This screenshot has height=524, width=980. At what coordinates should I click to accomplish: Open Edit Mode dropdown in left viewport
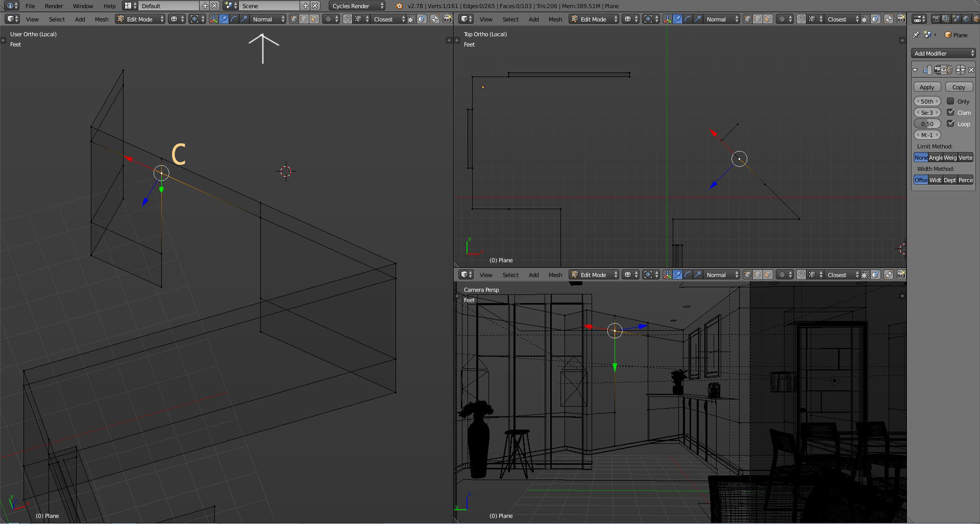(140, 19)
